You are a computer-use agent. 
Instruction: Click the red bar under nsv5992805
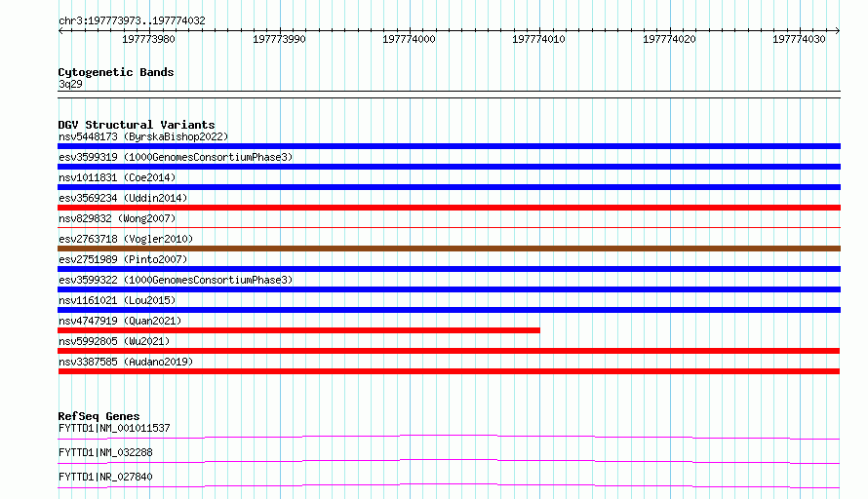(x=449, y=351)
